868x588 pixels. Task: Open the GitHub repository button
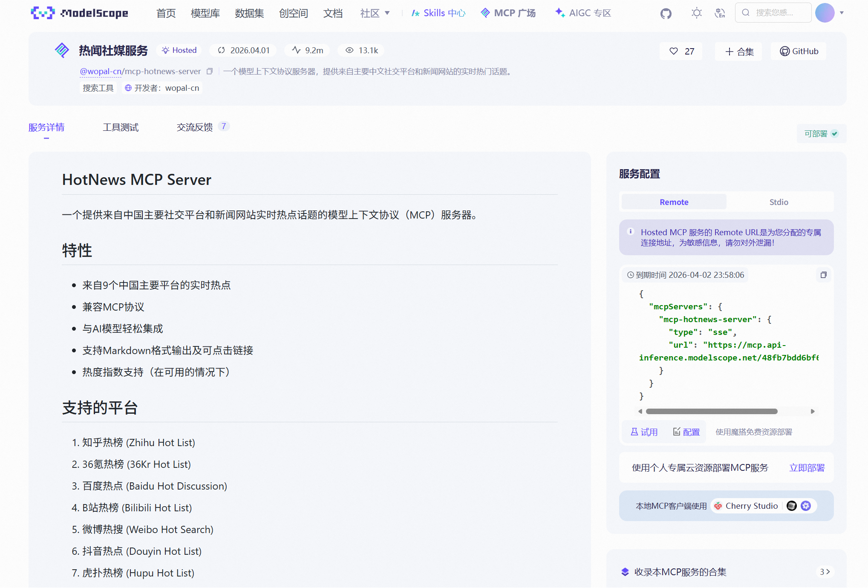799,51
